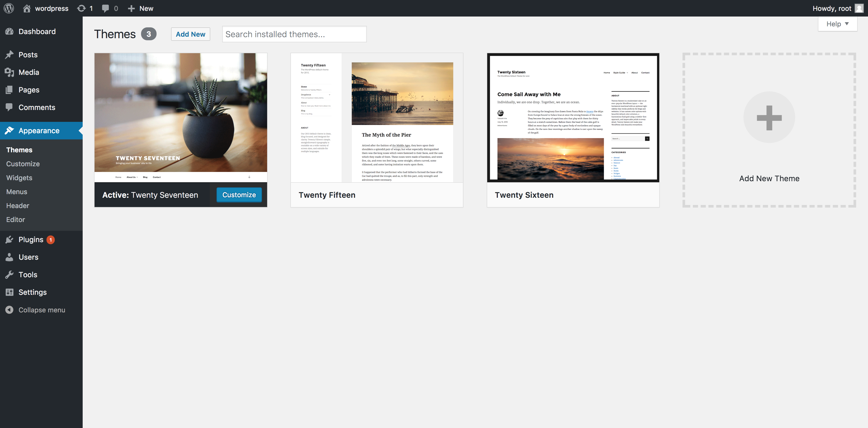The height and width of the screenshot is (428, 868).
Task: Click Customize button on active theme
Action: pos(239,195)
